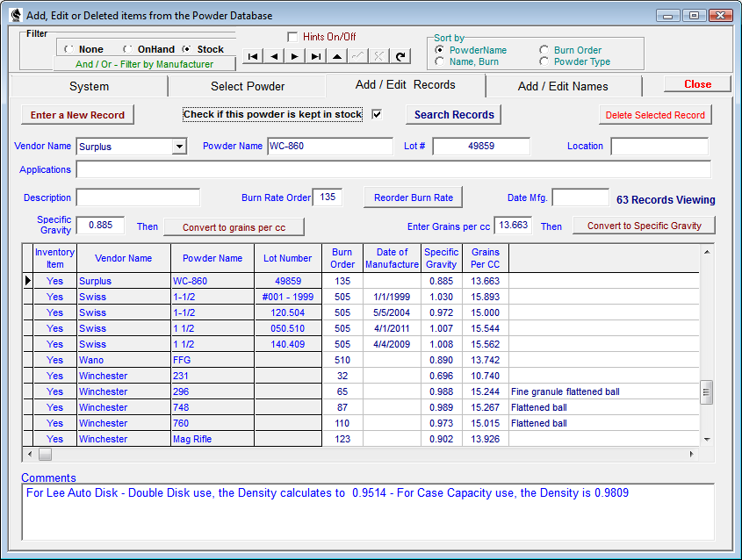
Task: Jump to the last record in navigator
Action: pyautogui.click(x=316, y=56)
